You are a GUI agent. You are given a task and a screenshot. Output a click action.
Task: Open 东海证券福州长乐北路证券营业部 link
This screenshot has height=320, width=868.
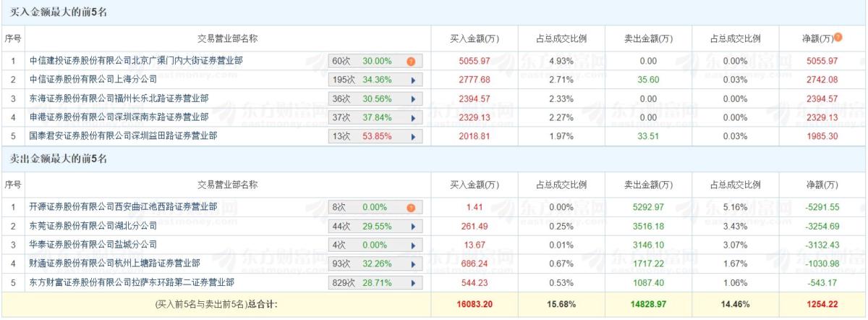pos(119,98)
